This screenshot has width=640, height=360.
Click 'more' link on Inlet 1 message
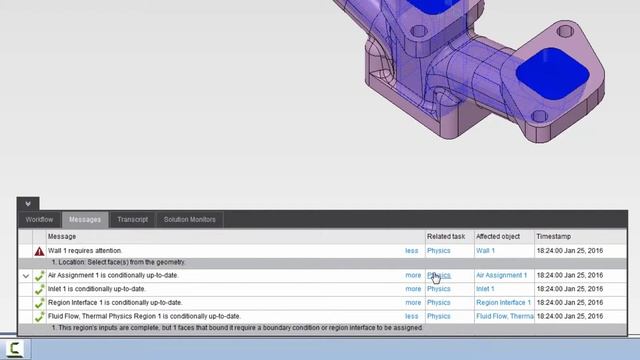[413, 289]
